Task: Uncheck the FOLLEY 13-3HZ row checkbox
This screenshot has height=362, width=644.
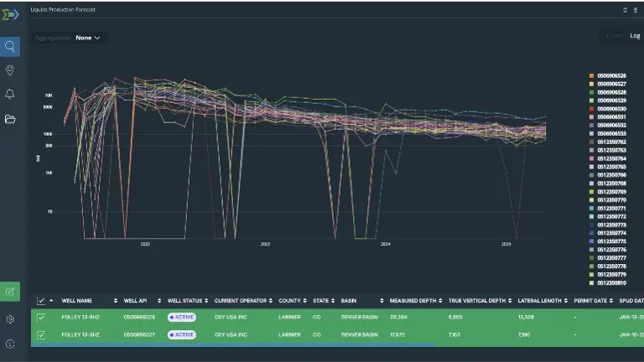Action: [x=41, y=334]
